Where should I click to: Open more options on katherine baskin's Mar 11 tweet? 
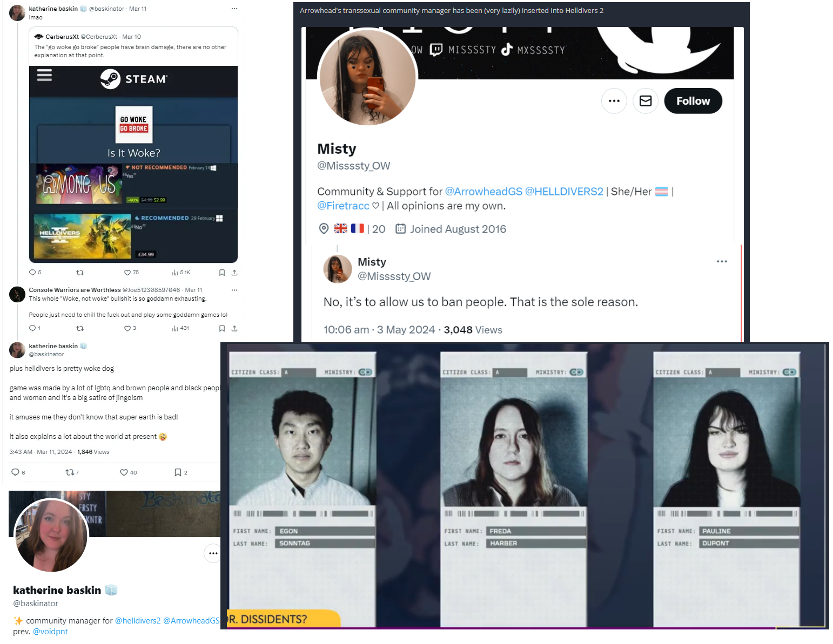234,9
